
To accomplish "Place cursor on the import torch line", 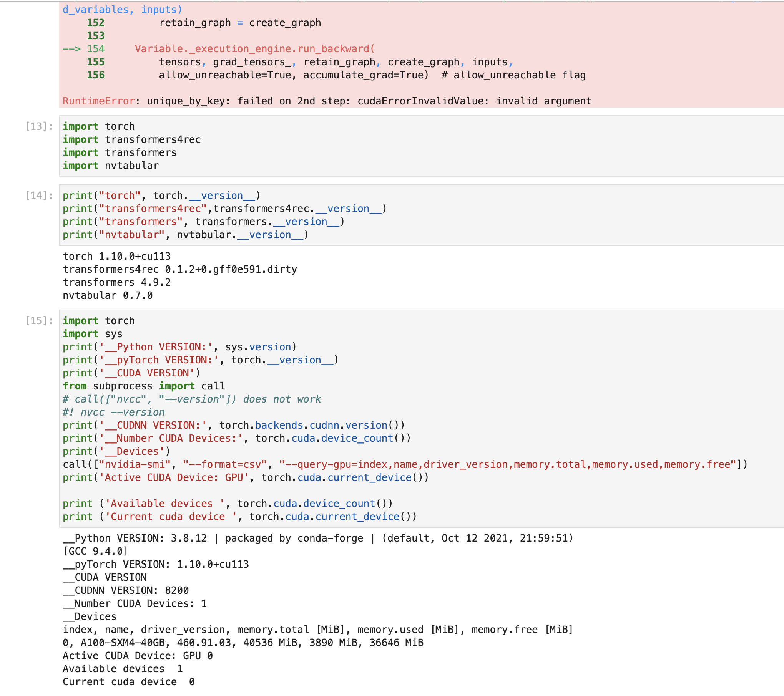I will pyautogui.click(x=99, y=126).
